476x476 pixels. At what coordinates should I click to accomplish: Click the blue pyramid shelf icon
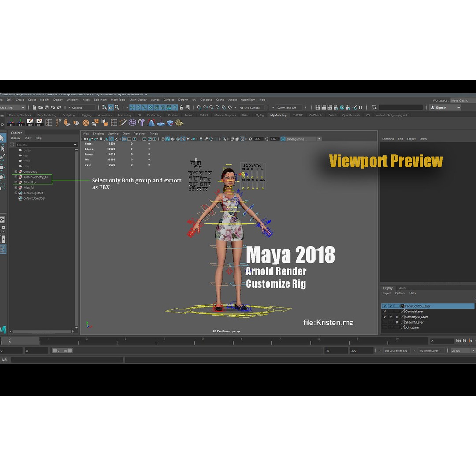[151, 123]
